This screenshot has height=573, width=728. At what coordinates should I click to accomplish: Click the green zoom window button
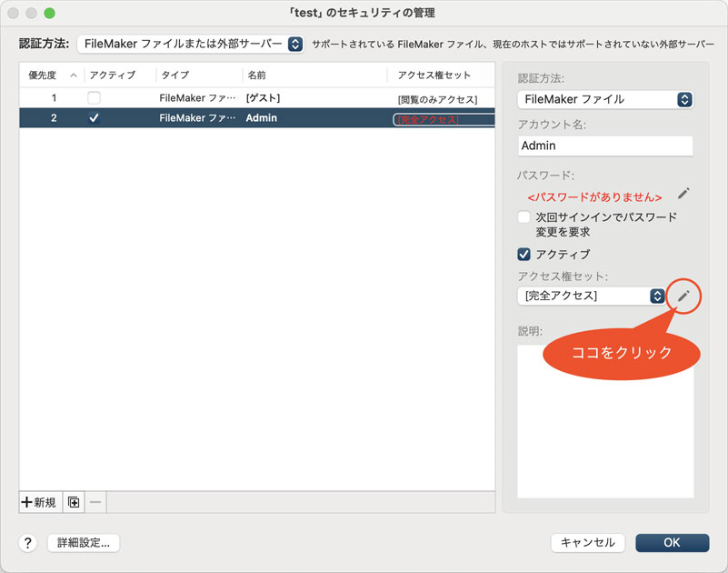(x=49, y=14)
